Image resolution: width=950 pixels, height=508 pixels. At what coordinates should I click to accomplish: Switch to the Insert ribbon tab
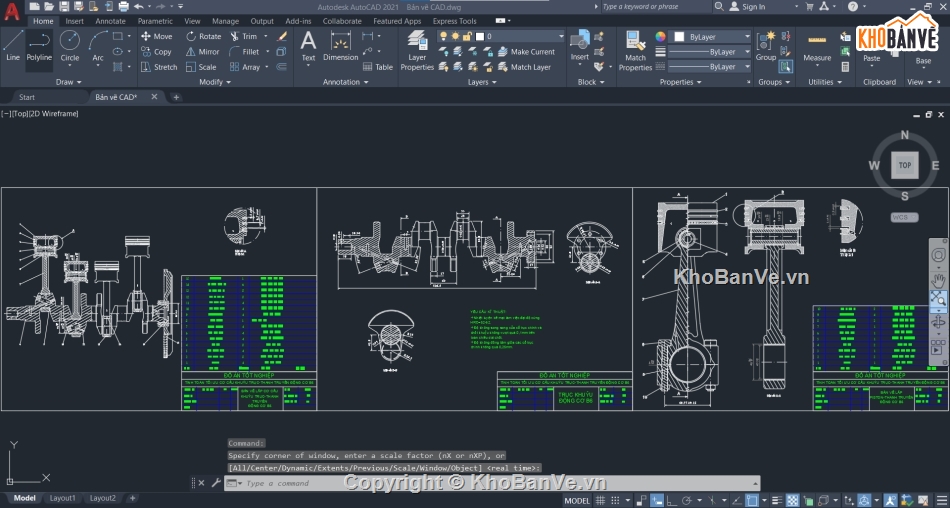75,21
